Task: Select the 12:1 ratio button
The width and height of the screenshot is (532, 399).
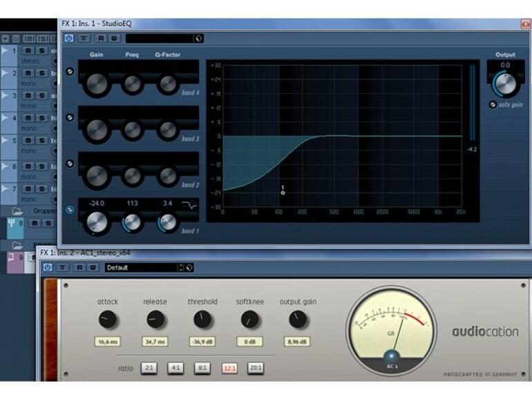Action: tap(229, 368)
